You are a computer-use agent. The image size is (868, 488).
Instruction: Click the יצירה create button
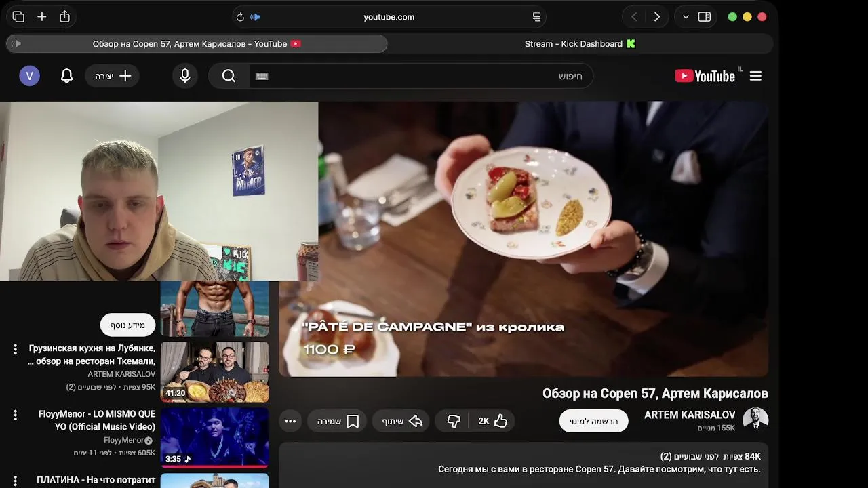[113, 76]
